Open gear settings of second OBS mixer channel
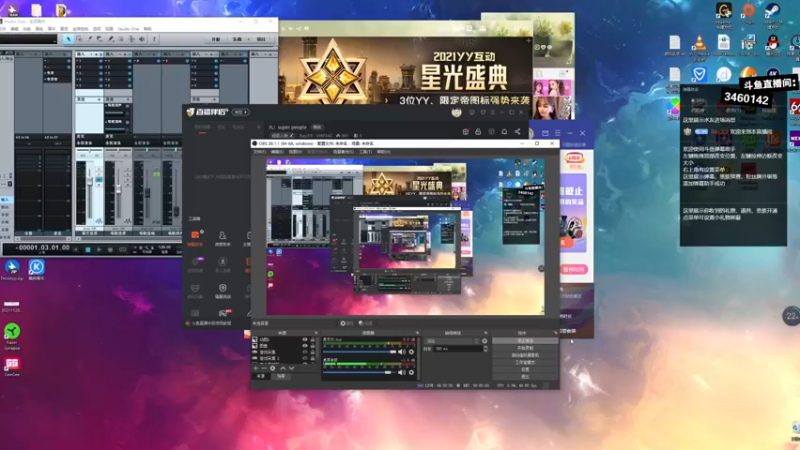The image size is (800, 450). [x=411, y=372]
